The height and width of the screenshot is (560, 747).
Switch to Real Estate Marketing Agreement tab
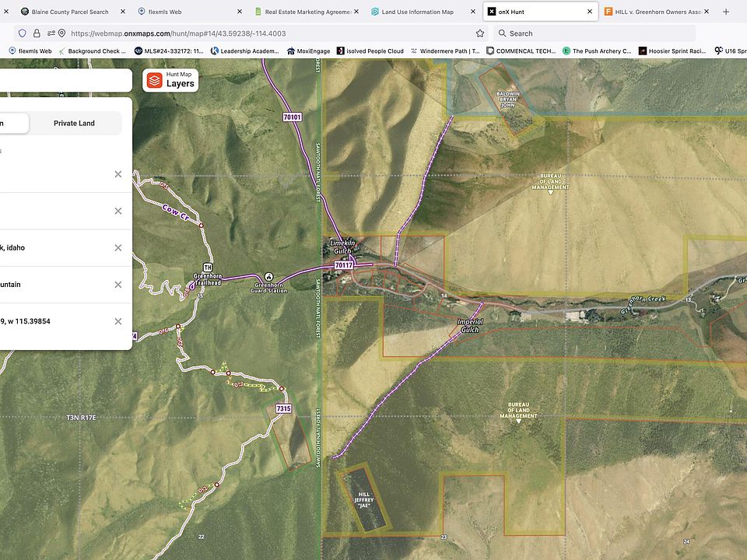click(x=307, y=12)
